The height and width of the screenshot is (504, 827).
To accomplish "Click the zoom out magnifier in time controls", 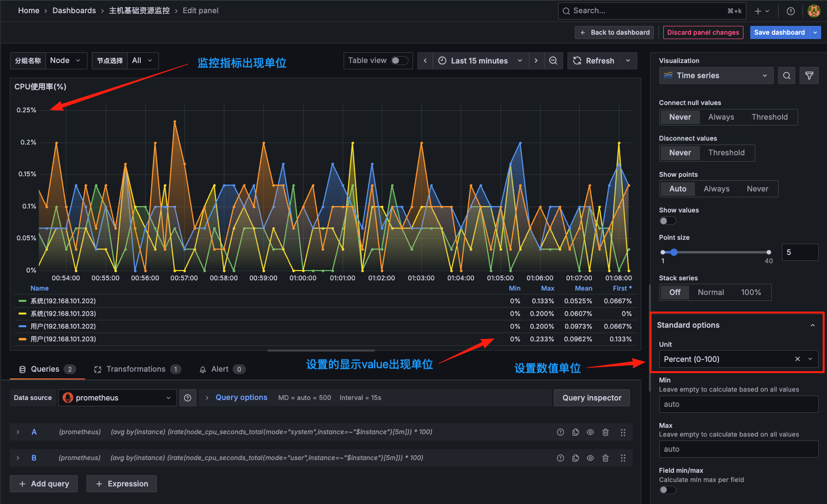I will click(x=553, y=61).
